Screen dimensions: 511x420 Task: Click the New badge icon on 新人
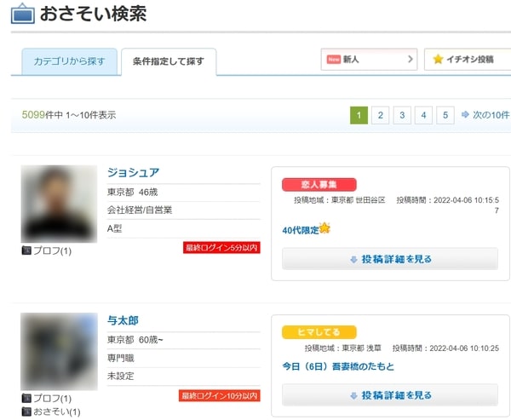334,60
